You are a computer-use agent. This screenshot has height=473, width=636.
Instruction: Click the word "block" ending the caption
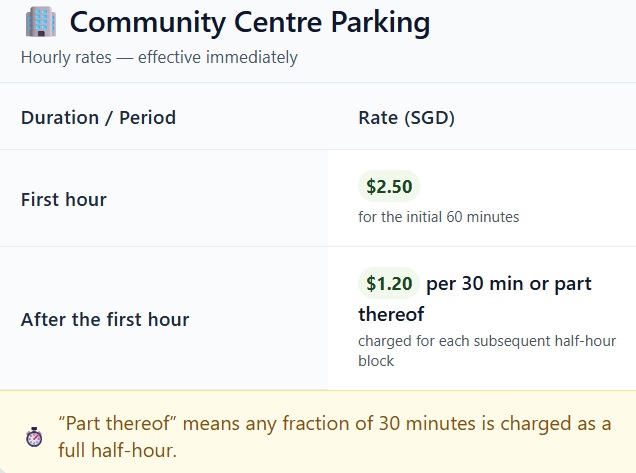coord(376,360)
